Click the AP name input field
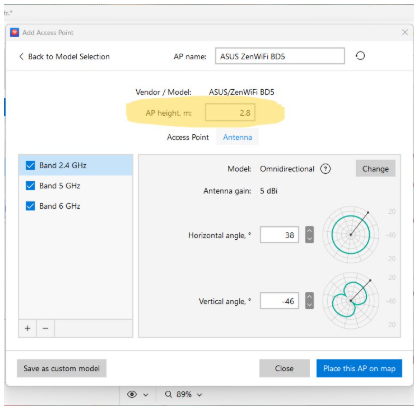 tap(280, 56)
